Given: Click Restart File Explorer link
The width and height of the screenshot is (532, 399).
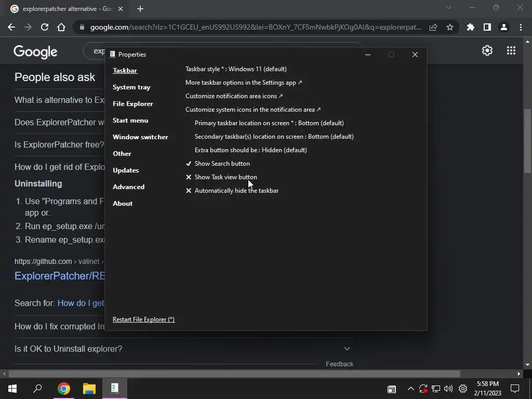Looking at the screenshot, I should [143, 320].
